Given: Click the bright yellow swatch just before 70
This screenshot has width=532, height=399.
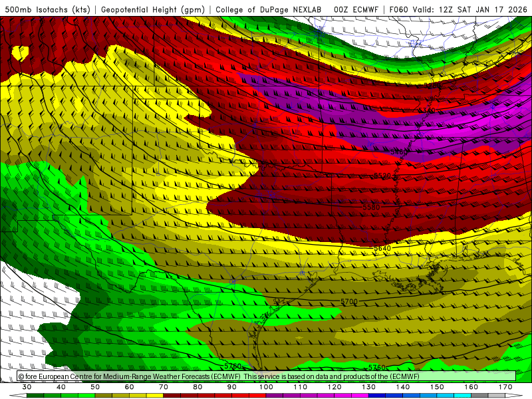Looking at the screenshot, I should tap(155, 396).
